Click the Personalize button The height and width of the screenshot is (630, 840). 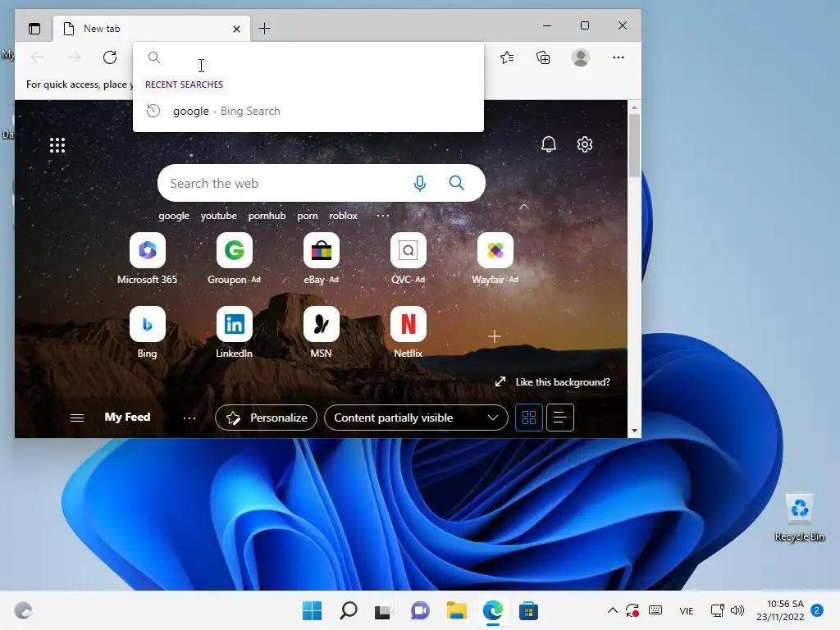pos(267,418)
